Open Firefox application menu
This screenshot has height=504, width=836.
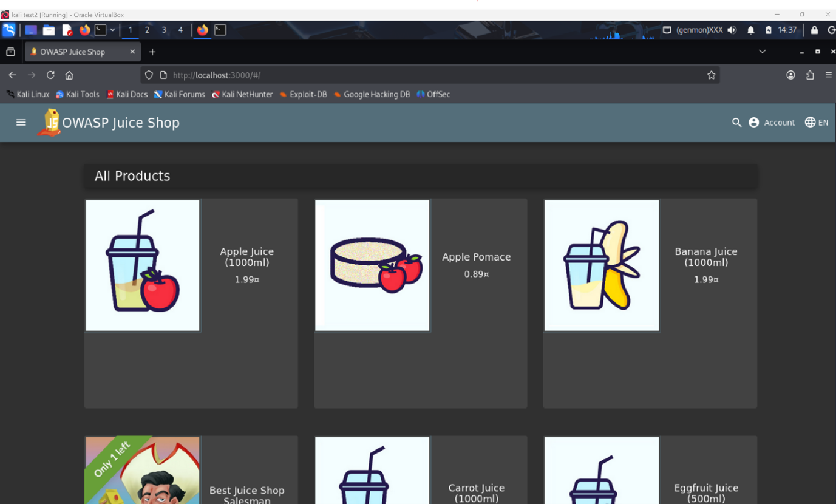point(828,75)
